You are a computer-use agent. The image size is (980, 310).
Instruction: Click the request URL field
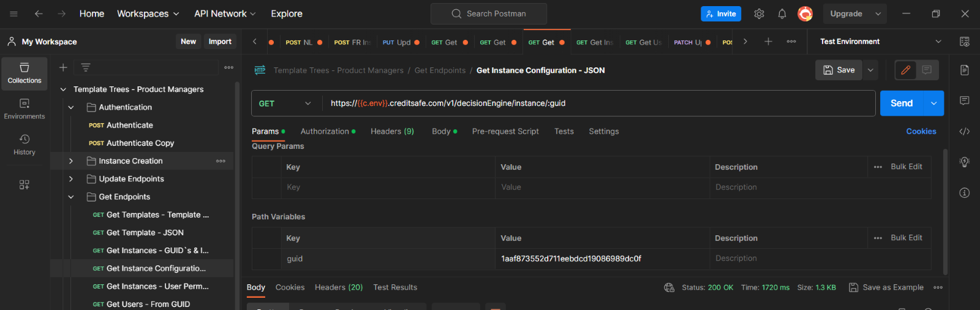tap(598, 104)
